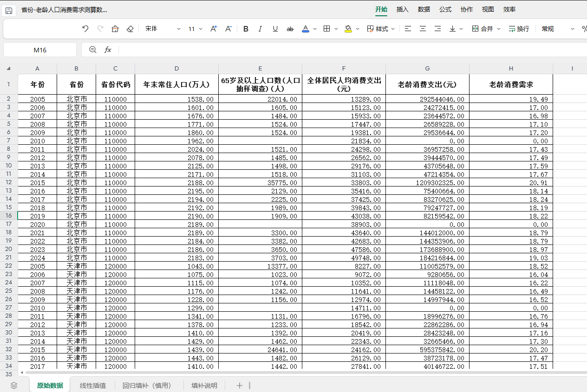Switch to the 填补说明 sheet tab
The height and width of the screenshot is (392, 587).
[x=204, y=386]
